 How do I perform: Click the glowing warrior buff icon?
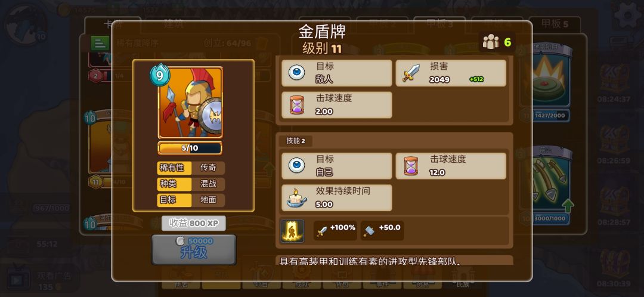click(292, 231)
